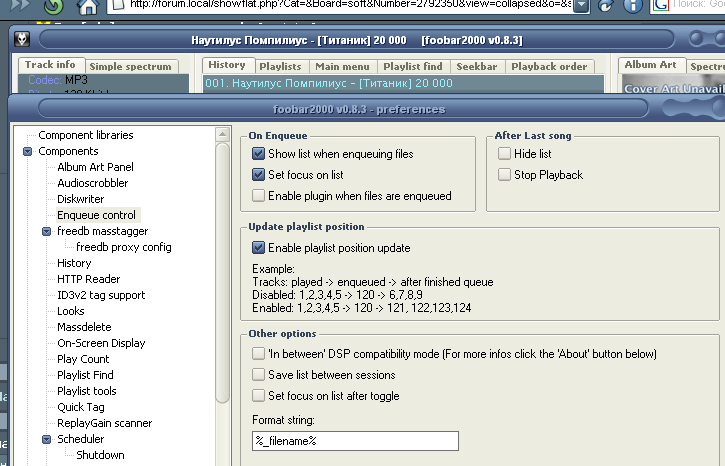Toggle Enable playlist position update
The width and height of the screenshot is (725, 466).
[258, 247]
